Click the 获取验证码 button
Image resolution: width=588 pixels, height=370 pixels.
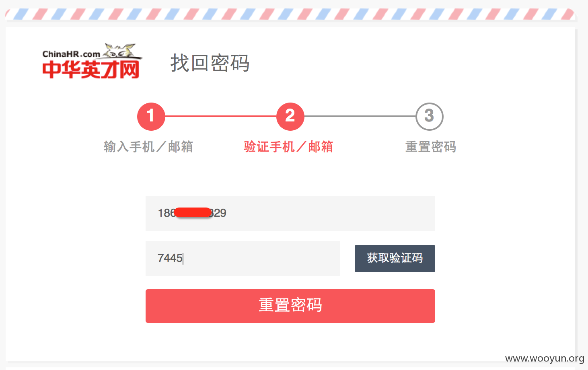395,259
